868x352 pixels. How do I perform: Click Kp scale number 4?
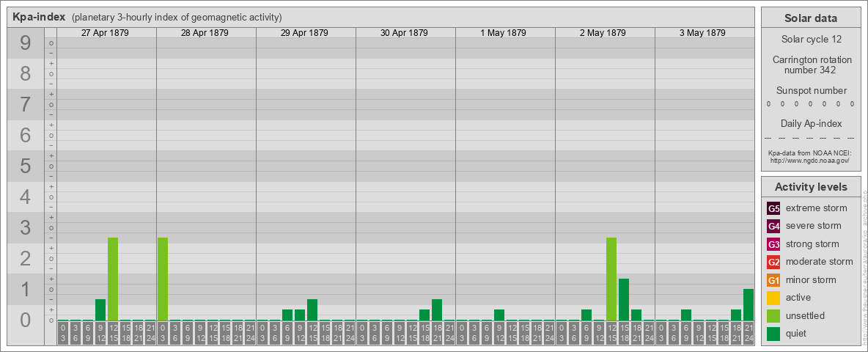(26, 197)
